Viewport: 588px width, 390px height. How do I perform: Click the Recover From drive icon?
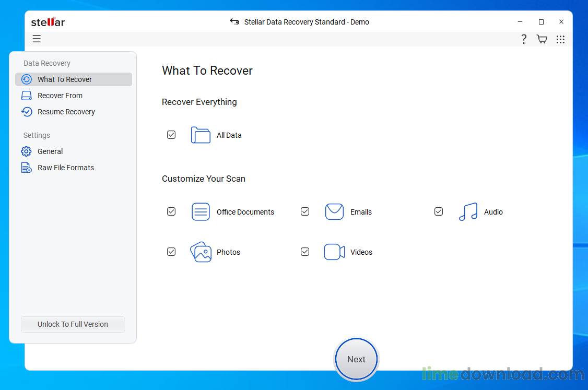click(x=27, y=96)
